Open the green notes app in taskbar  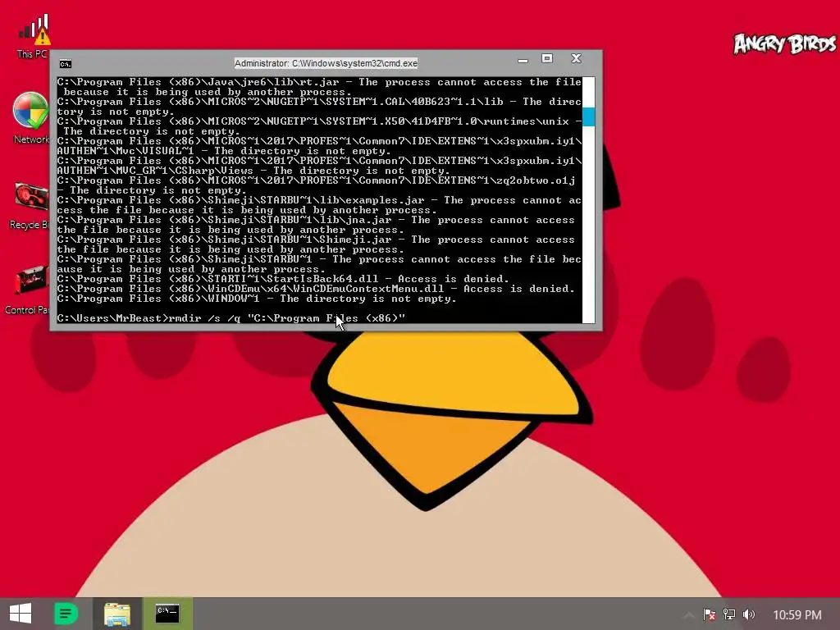tap(66, 614)
